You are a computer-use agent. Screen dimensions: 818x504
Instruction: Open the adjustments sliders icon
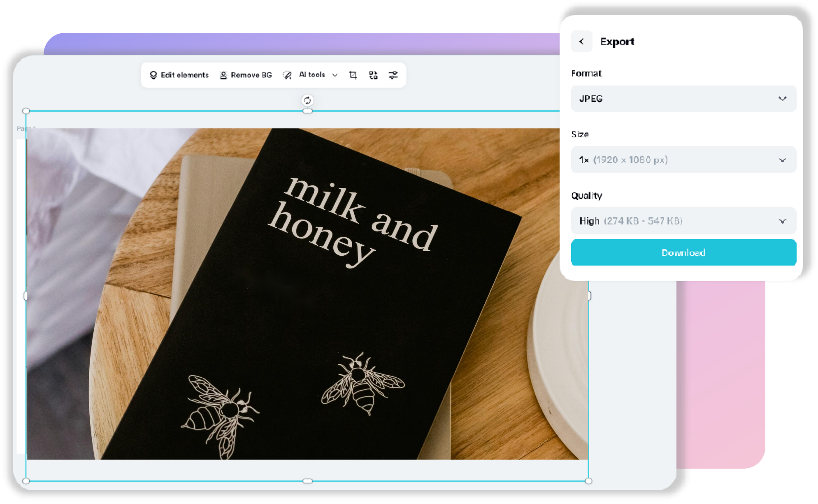[393, 75]
